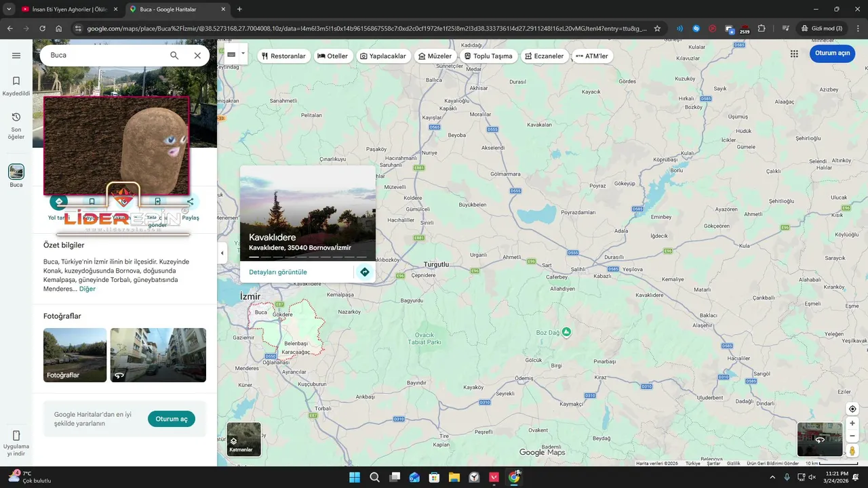Filter by Oteller chip

click(332, 56)
